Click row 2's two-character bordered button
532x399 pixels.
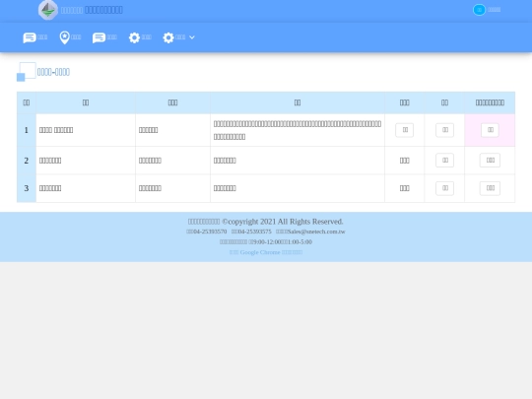(444, 161)
